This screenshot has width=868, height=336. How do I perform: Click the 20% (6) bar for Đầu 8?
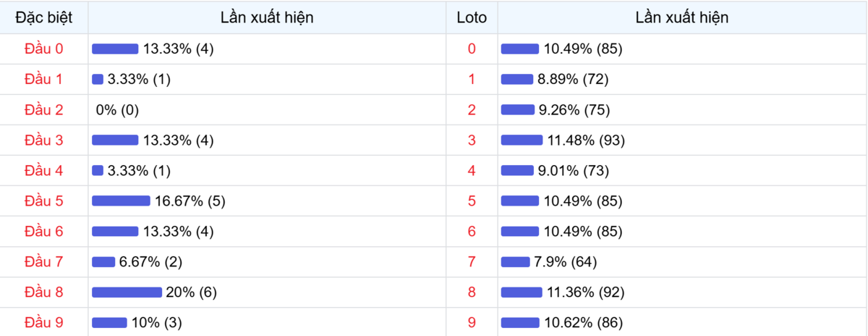click(127, 293)
